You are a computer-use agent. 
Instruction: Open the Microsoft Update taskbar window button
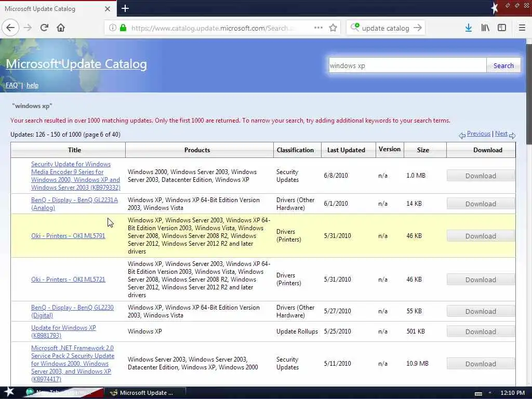coord(144,393)
